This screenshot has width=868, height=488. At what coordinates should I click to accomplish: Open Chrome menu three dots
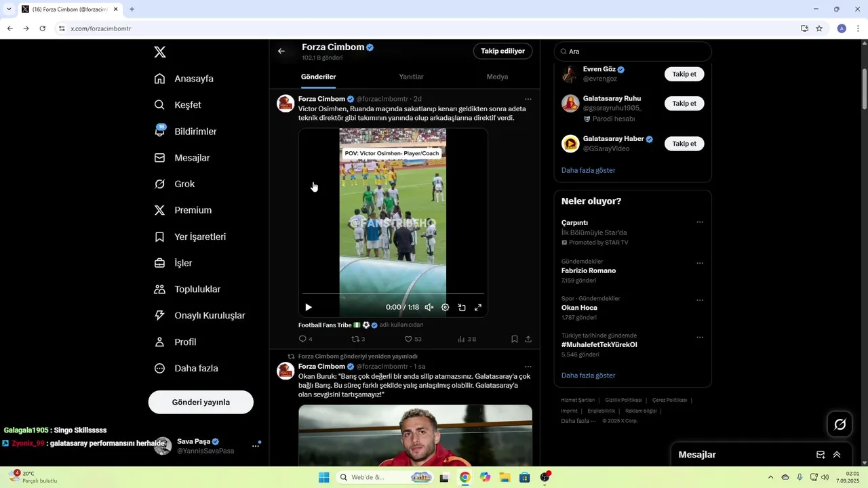click(858, 28)
